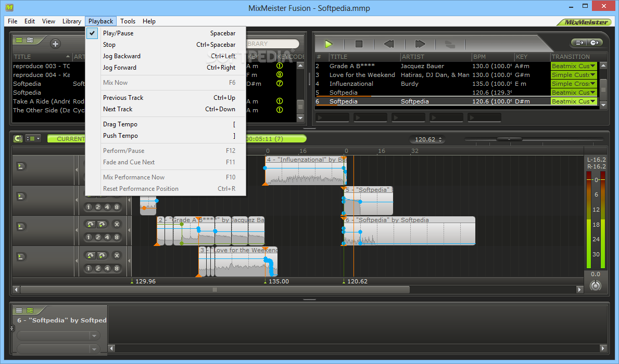
Task: Click the TRANSITION column header
Action: click(x=575, y=57)
